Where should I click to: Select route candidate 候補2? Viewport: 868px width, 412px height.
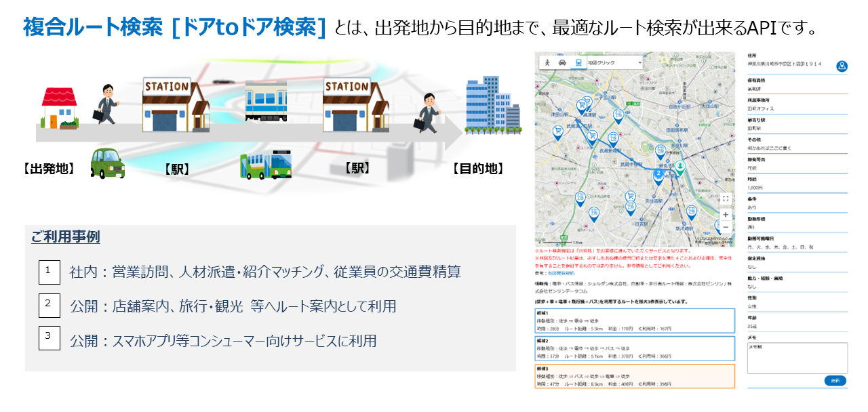pos(634,348)
